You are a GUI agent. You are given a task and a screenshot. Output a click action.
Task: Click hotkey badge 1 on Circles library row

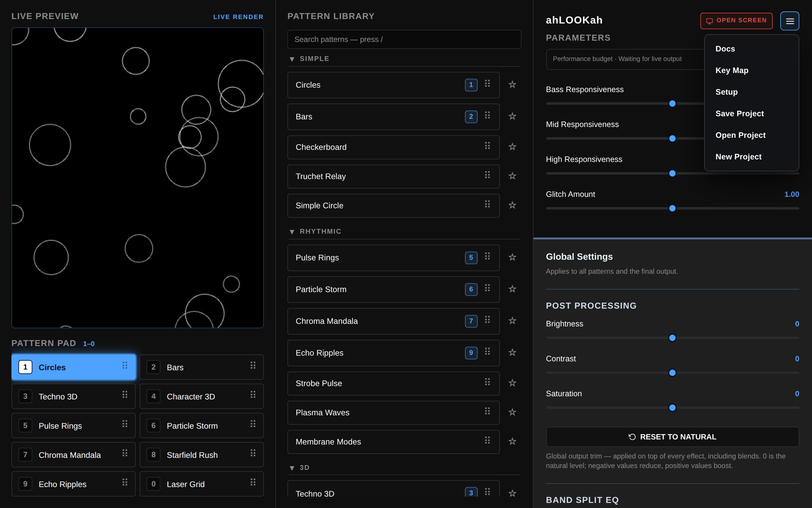pos(471,85)
